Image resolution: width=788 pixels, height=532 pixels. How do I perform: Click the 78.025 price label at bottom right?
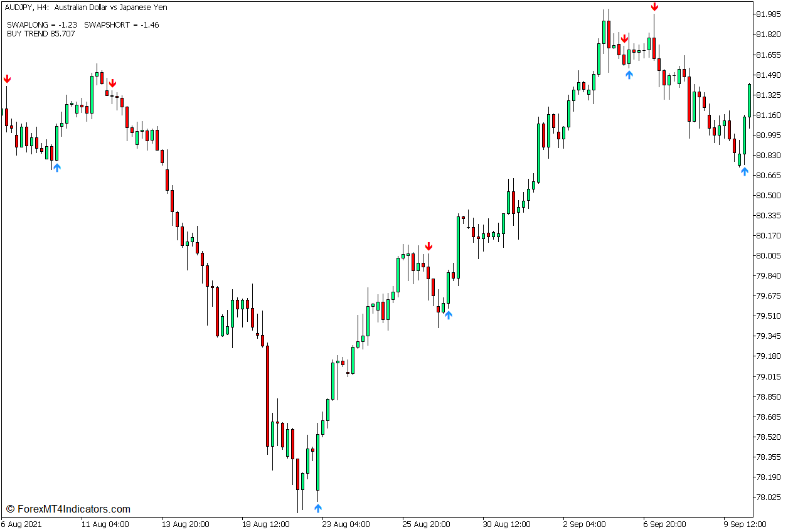[x=770, y=496]
